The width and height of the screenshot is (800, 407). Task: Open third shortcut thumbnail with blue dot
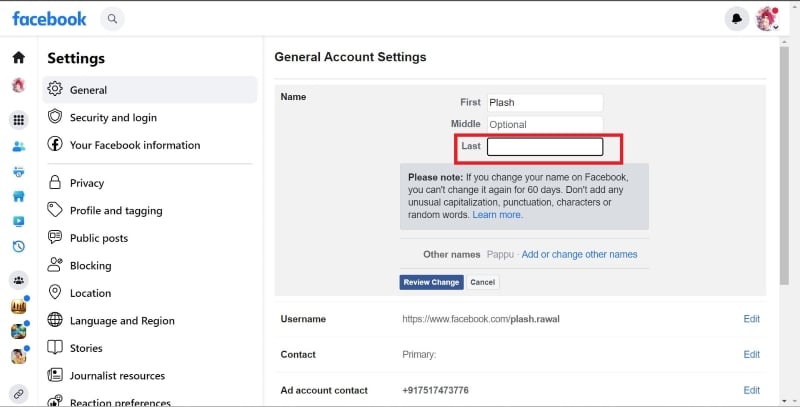(x=19, y=357)
